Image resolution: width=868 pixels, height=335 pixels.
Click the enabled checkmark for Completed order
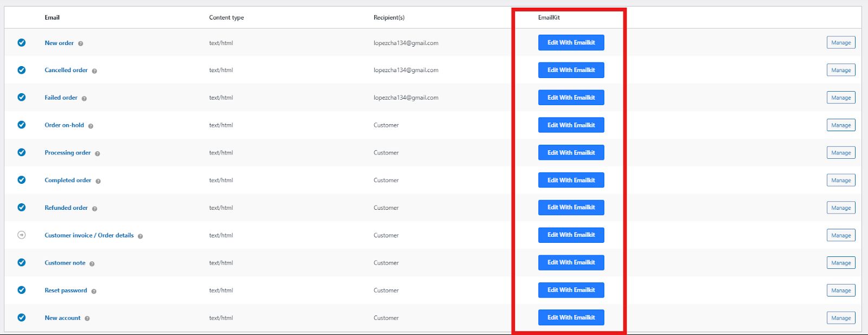point(22,180)
